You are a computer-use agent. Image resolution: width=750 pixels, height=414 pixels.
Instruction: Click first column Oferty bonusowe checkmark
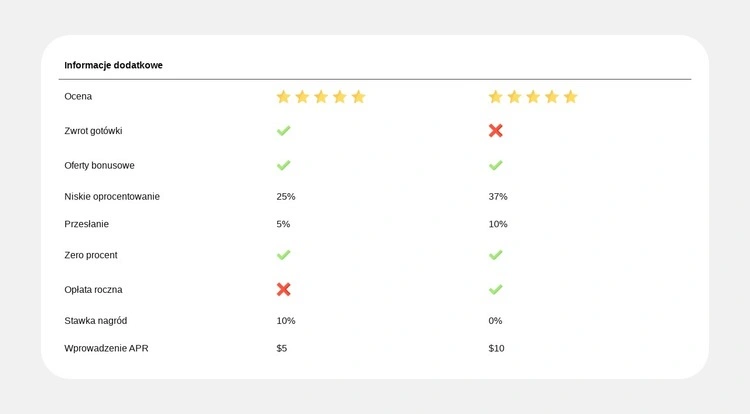click(284, 165)
